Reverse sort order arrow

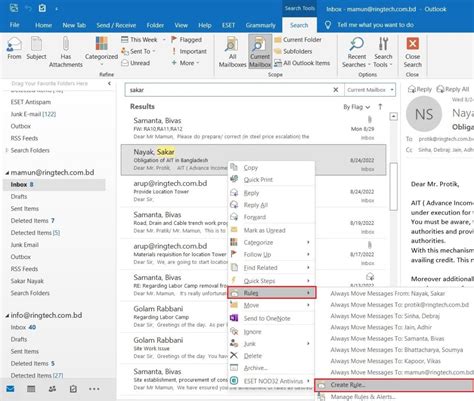[380, 107]
